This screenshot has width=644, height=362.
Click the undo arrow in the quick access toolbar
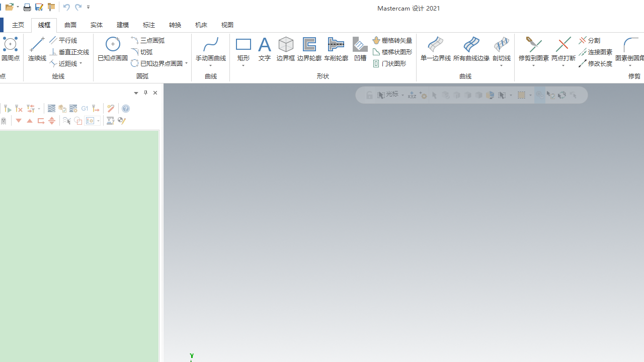click(66, 7)
